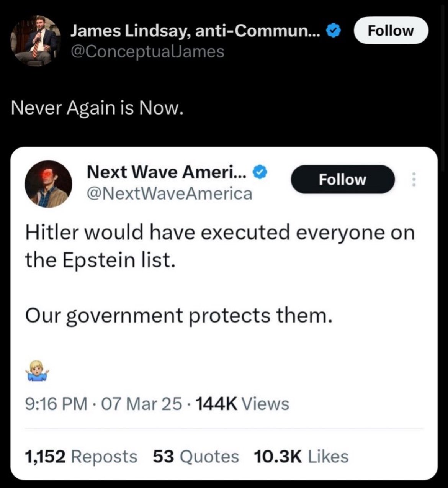Image resolution: width=448 pixels, height=488 pixels.
Task: Click James Lindsay's blue verified badge
Action: 334,31
